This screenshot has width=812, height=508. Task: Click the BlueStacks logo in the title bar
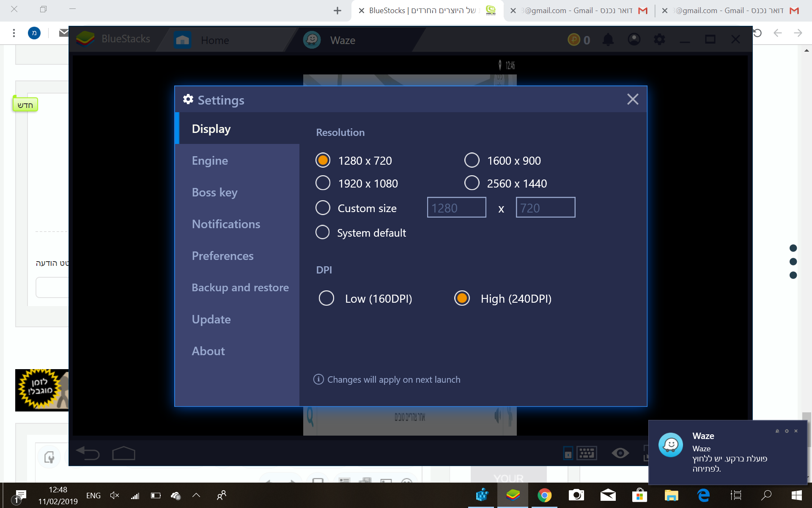click(85, 39)
